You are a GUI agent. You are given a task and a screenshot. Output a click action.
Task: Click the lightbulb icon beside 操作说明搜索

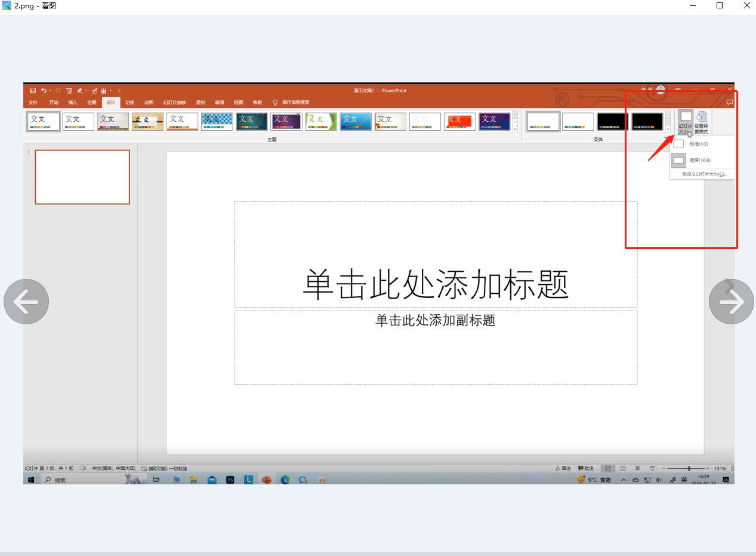pyautogui.click(x=275, y=103)
